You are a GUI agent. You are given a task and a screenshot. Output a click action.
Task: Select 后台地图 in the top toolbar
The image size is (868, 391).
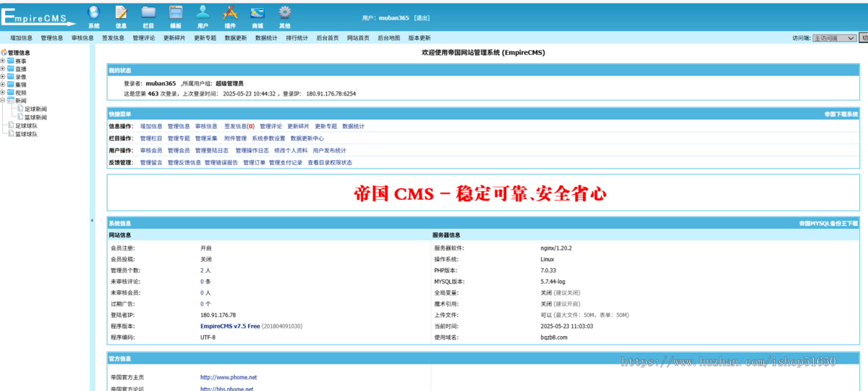point(388,38)
